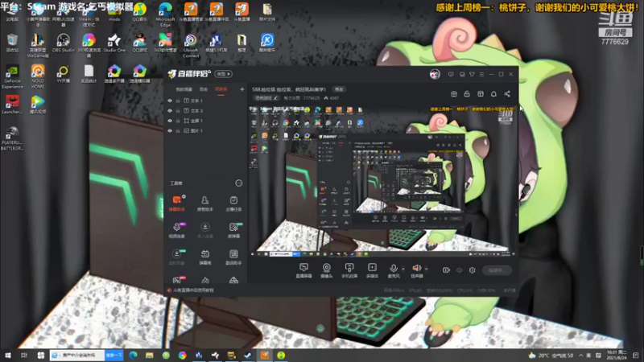Open the 房管助手 tool

point(205,204)
